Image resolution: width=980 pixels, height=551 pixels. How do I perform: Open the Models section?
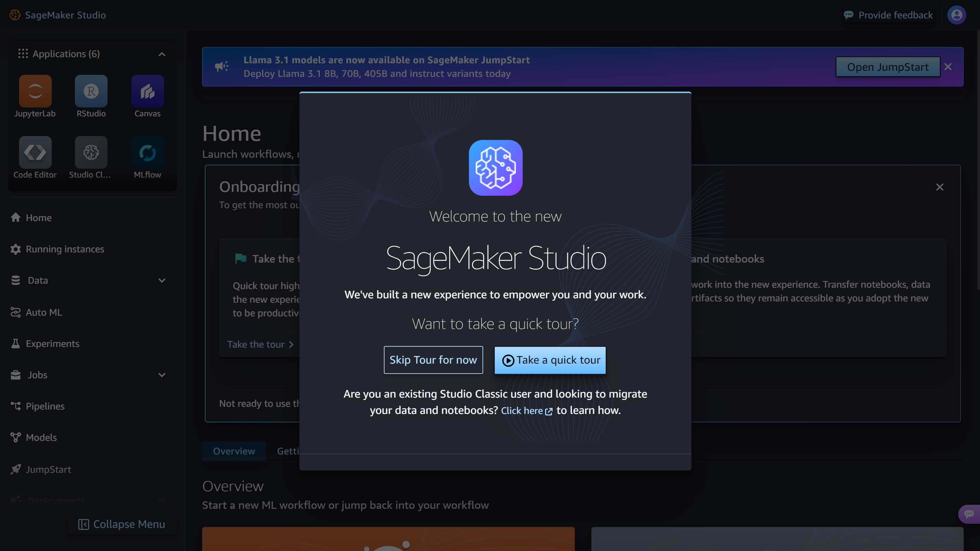[40, 437]
